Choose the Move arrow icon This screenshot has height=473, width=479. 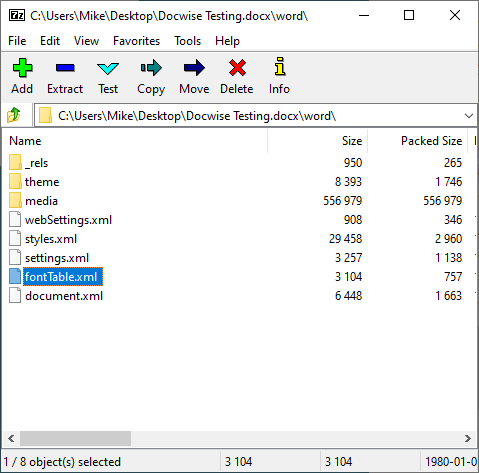(x=194, y=68)
